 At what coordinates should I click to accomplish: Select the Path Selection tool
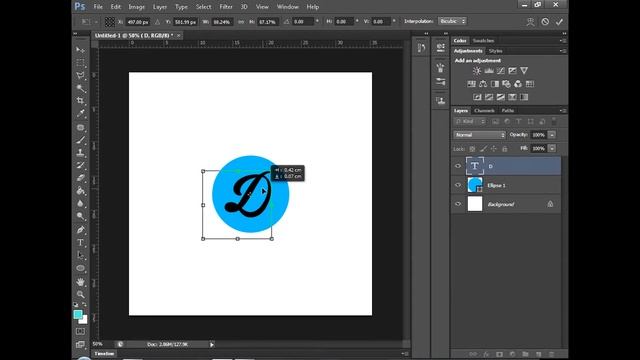80,255
